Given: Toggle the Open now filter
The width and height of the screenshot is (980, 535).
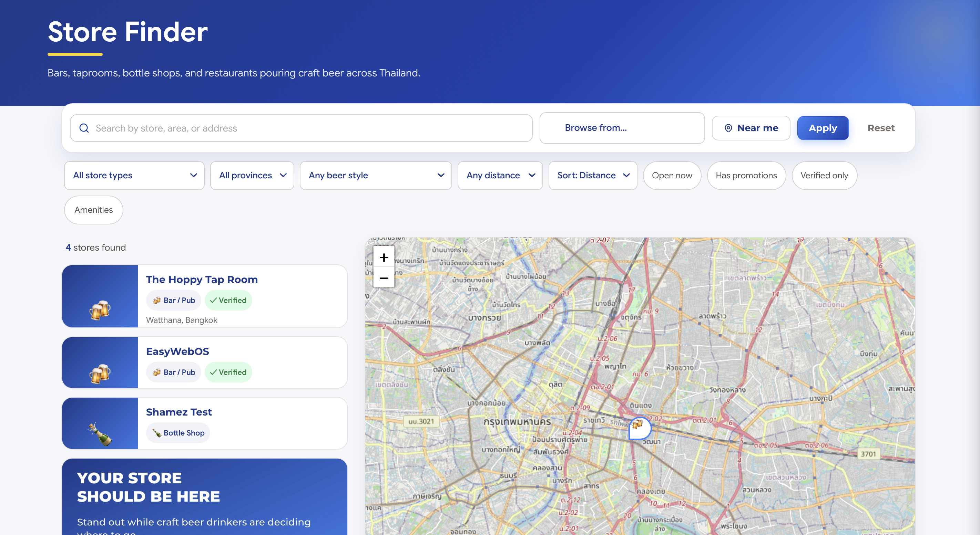Looking at the screenshot, I should click(672, 175).
